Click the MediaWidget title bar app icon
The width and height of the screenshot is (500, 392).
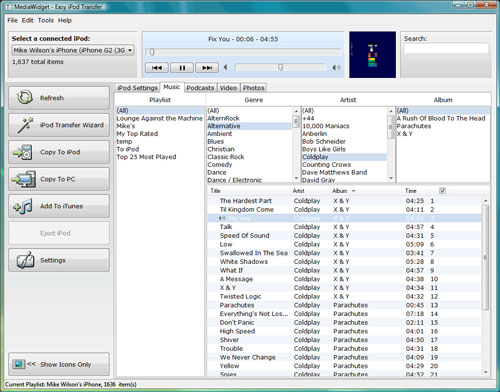tap(8, 7)
